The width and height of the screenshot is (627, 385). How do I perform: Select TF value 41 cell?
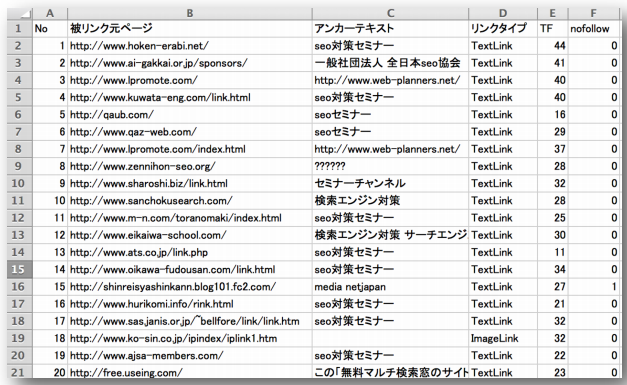[553, 63]
